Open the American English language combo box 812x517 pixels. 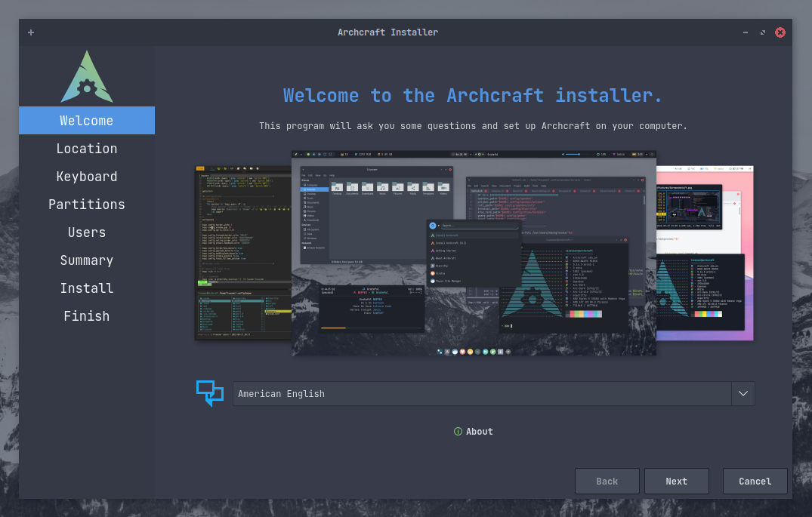[x=493, y=394]
